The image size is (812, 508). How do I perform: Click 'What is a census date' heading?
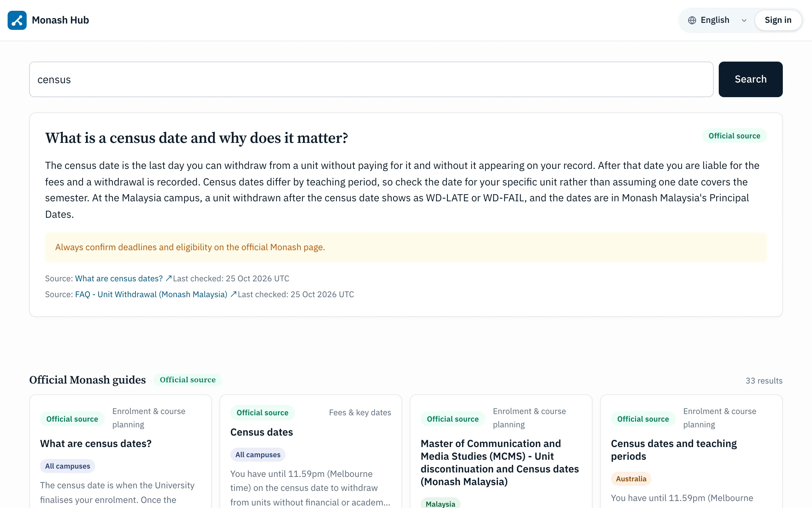197,138
